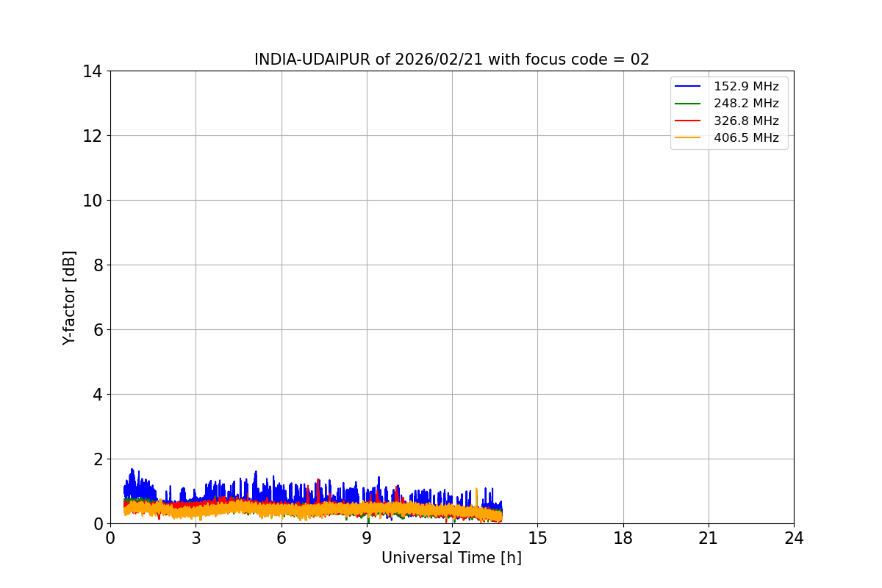Click the x-axis tick label 18
Screen dimensions: 882x588
623,538
